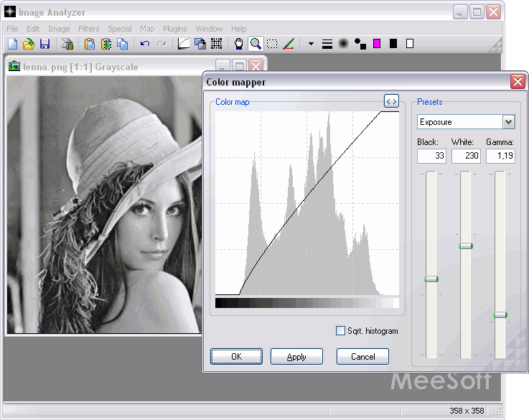This screenshot has width=529, height=420.
Task: Open the Help menu
Action: tap(239, 29)
